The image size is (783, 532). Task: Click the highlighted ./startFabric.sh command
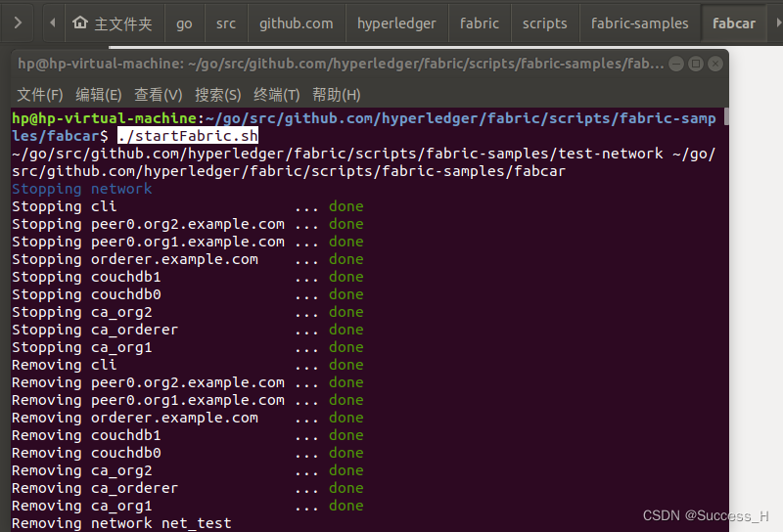(x=188, y=136)
